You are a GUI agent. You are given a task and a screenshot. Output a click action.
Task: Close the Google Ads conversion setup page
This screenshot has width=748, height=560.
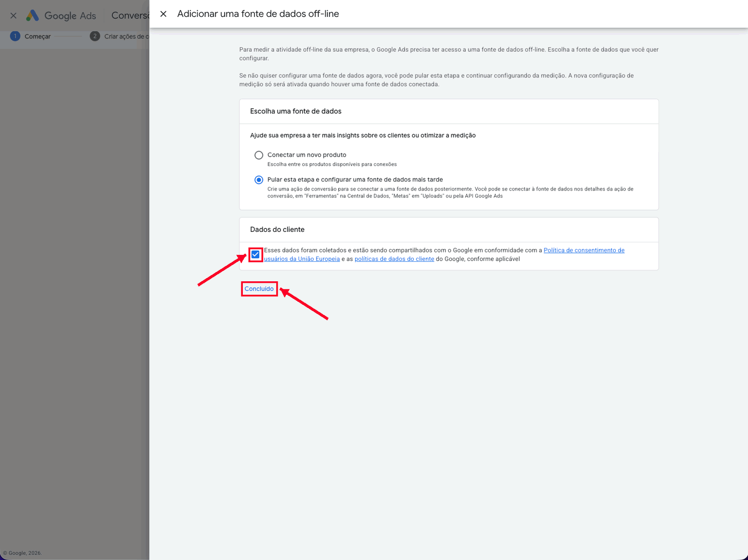[13, 15]
